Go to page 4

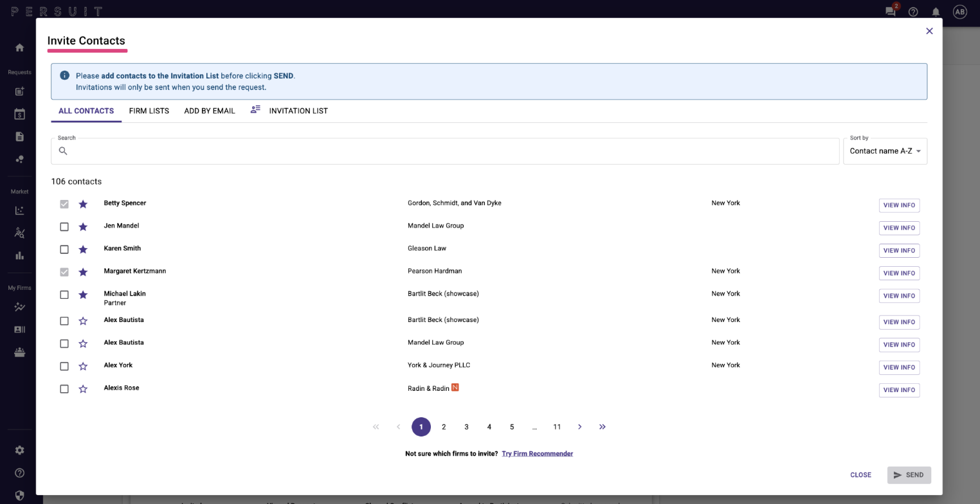point(489,427)
